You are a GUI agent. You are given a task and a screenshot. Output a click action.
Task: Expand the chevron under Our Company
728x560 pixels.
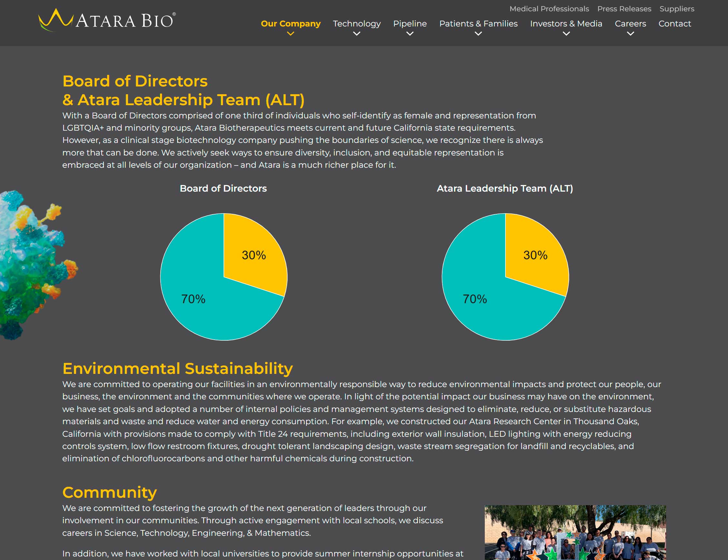(290, 34)
